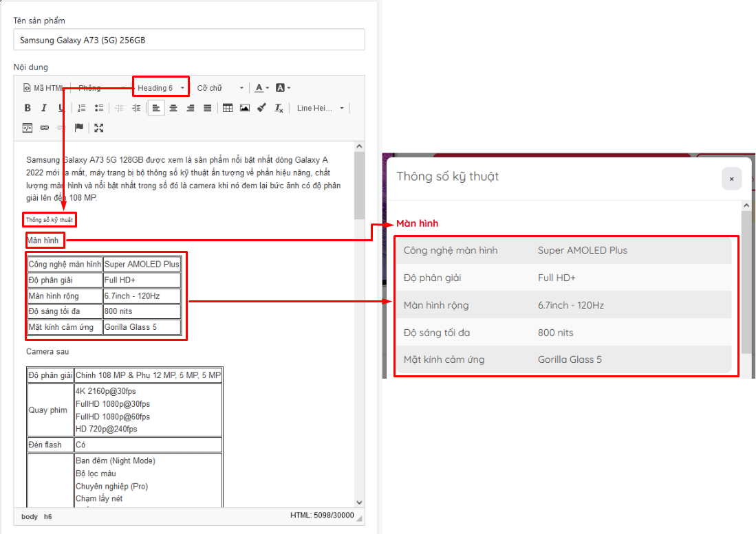Toggle Italic formatting

tap(44, 108)
